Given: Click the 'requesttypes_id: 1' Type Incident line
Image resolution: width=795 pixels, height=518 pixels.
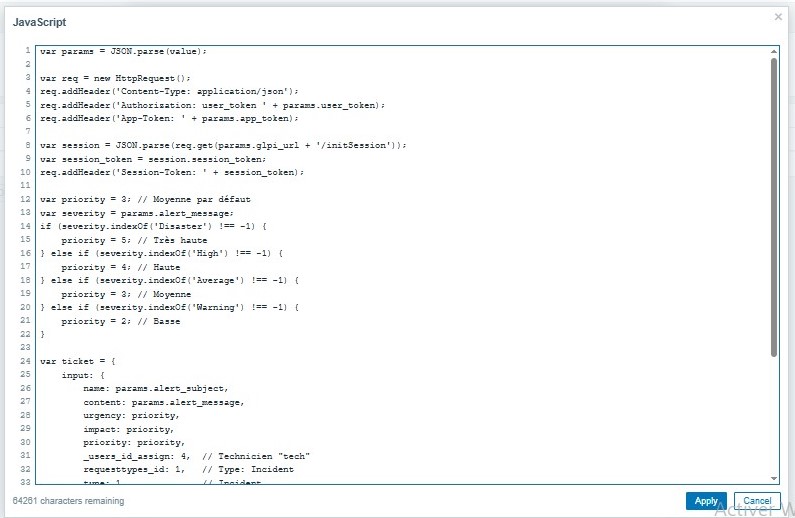Looking at the screenshot, I should coord(188,469).
